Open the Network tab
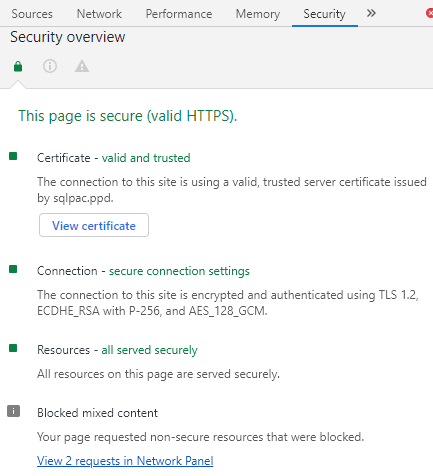Screen dimensions: 433x476 coord(99,14)
